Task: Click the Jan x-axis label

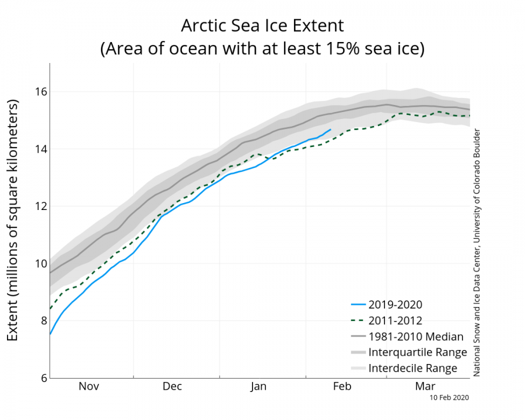Action: 258,386
